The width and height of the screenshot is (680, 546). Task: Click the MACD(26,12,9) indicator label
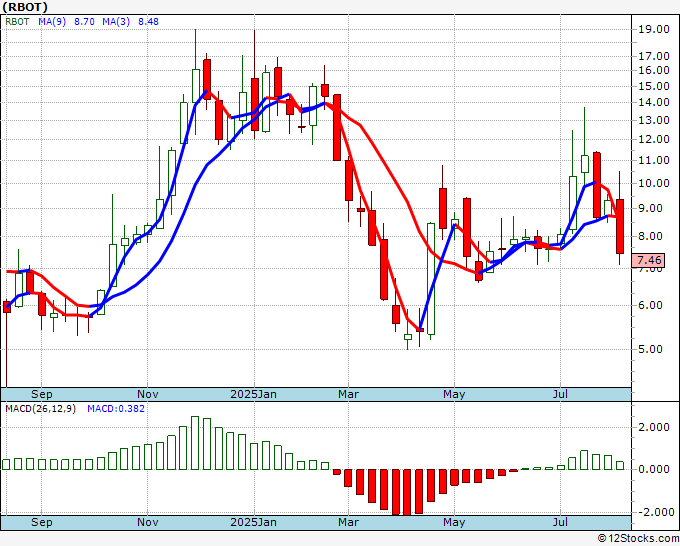pos(40,409)
